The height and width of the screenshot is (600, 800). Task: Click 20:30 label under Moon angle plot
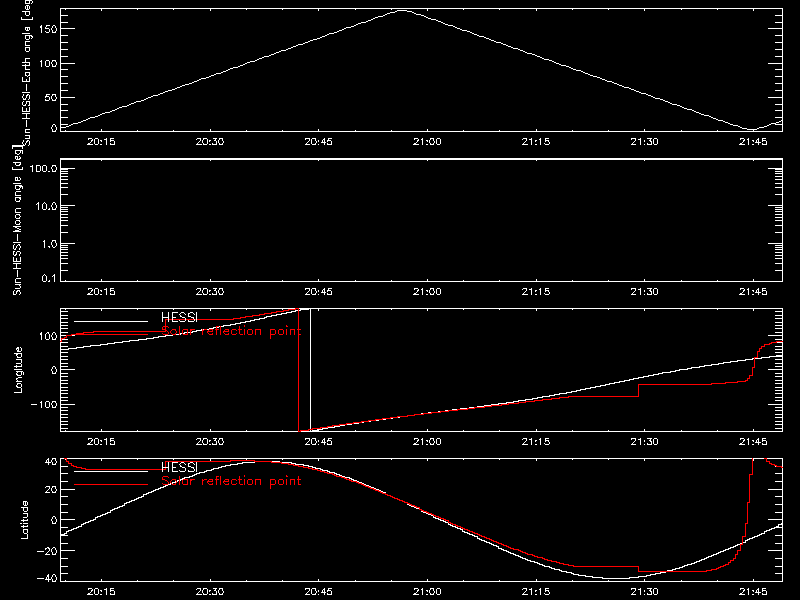click(x=210, y=291)
